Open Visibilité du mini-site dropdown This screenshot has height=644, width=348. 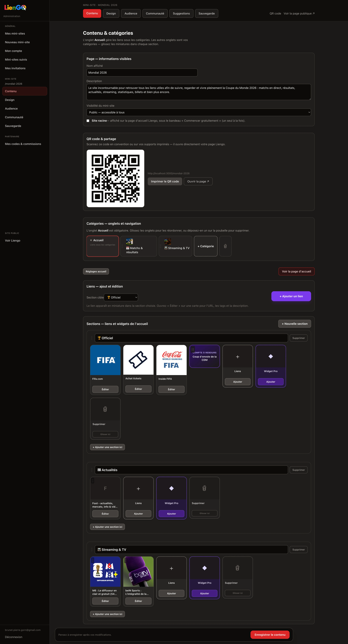[x=199, y=112]
